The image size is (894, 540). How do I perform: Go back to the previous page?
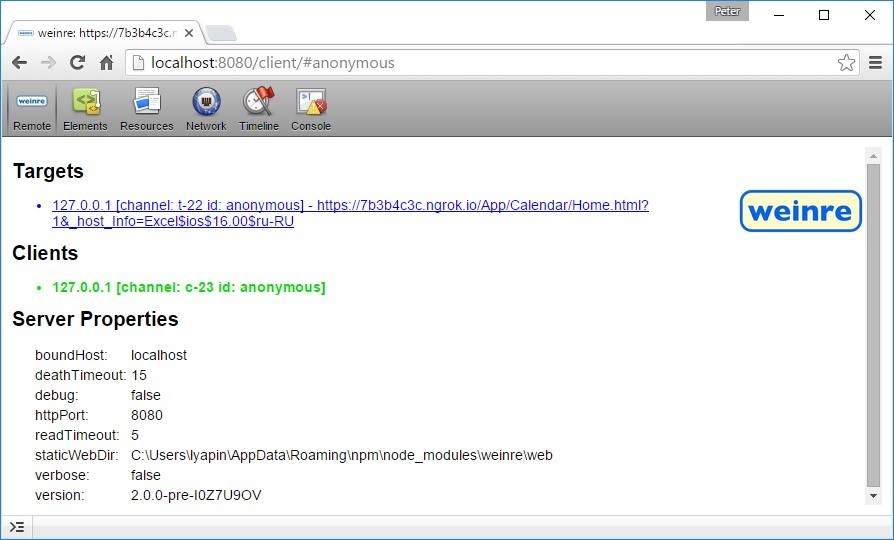(x=19, y=63)
